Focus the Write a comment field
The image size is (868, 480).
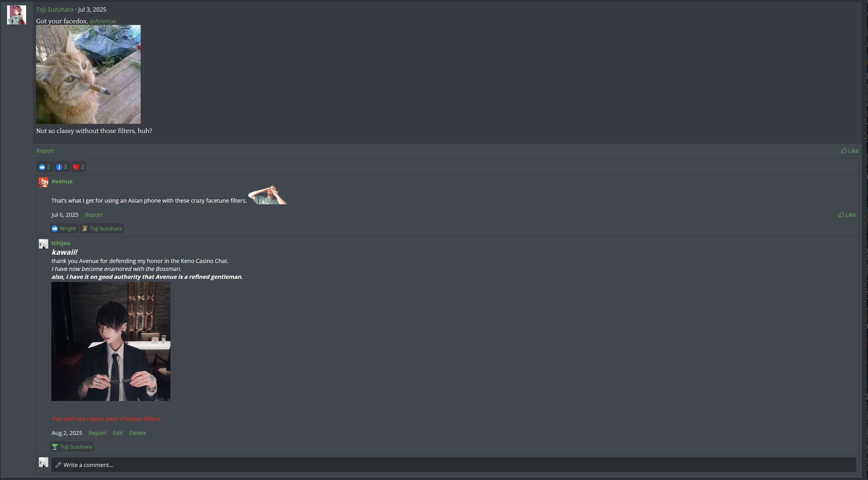453,465
